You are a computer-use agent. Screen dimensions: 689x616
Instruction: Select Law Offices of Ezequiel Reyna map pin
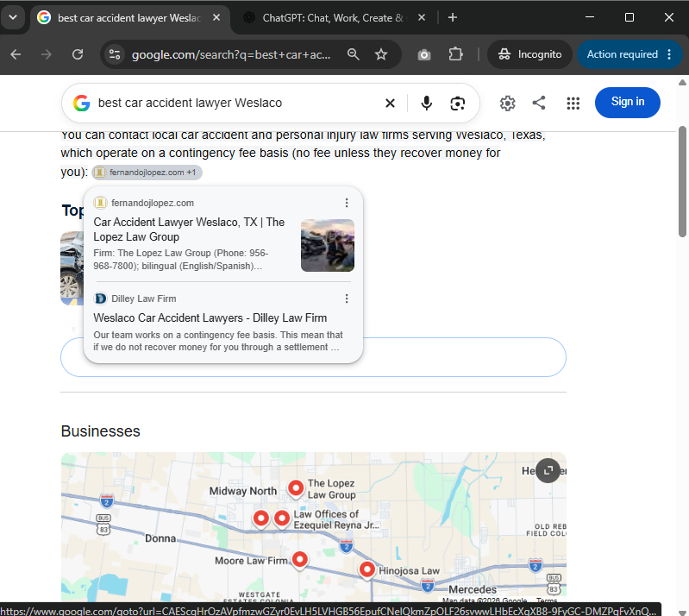pos(282,519)
